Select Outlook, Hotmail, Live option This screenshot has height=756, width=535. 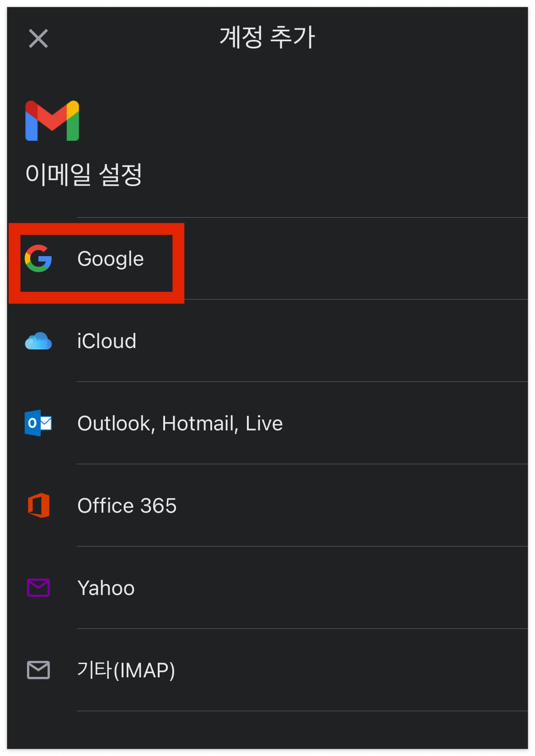point(267,423)
